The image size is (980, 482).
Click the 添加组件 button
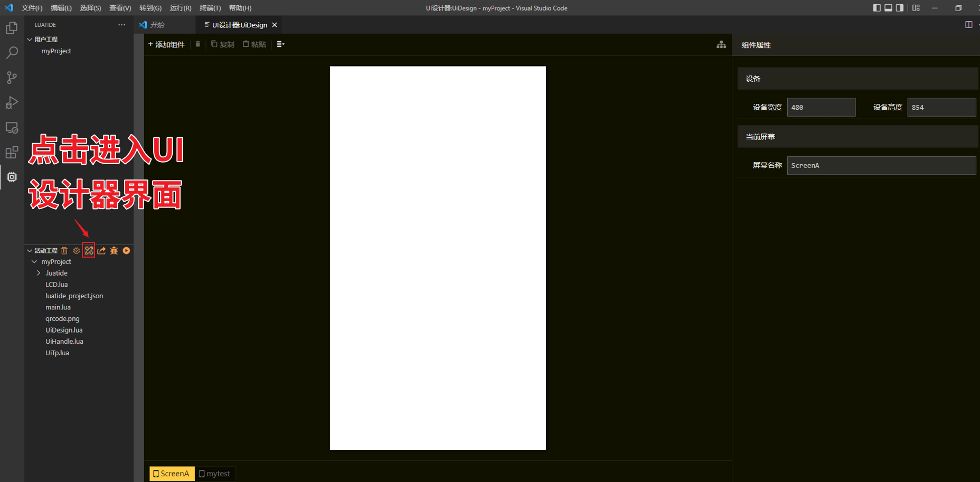coord(166,44)
